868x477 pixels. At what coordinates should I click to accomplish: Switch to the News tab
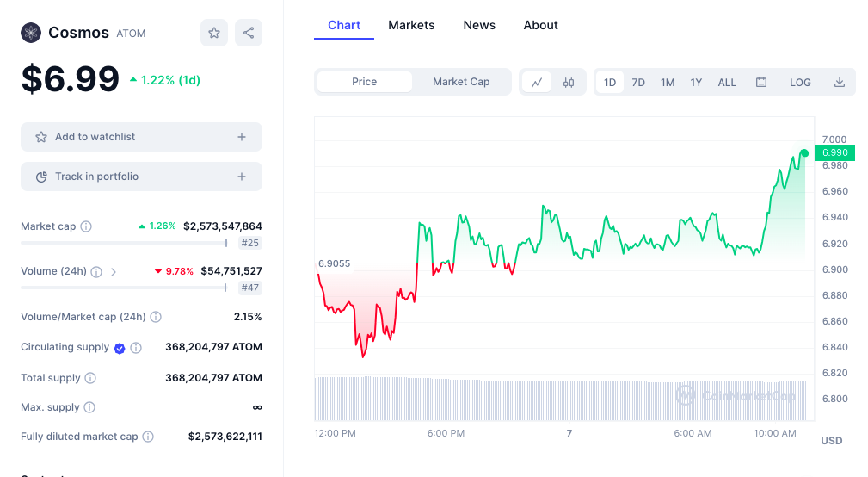click(x=479, y=25)
